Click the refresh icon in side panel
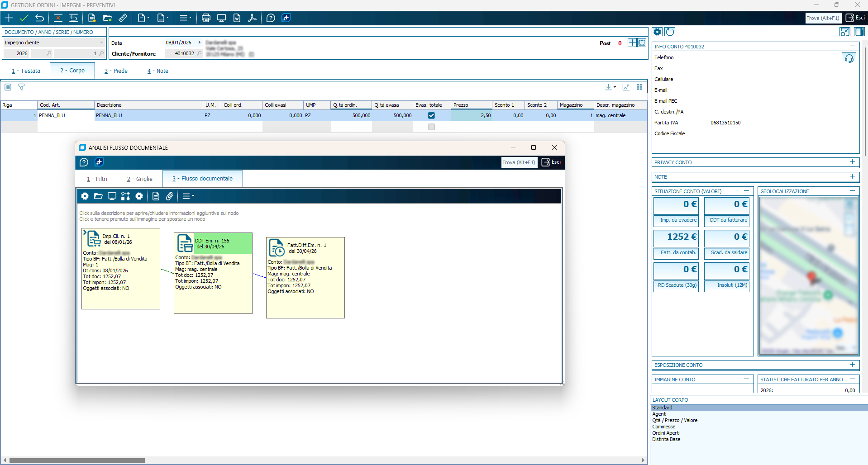The image size is (868, 465). coord(670,32)
